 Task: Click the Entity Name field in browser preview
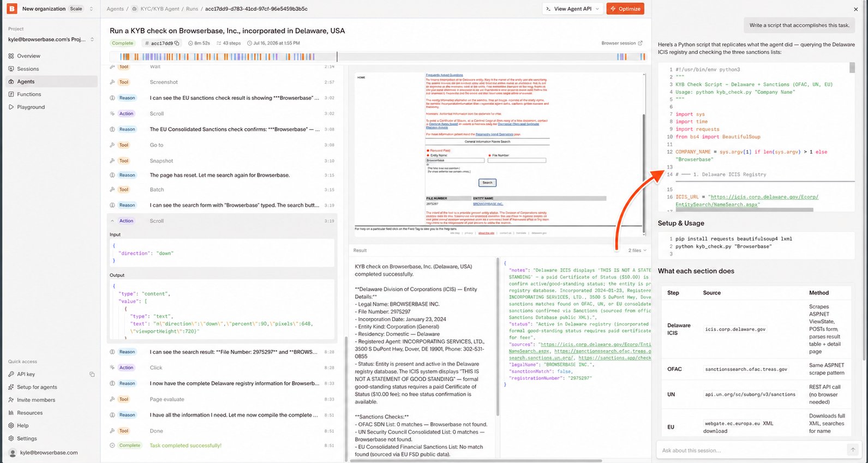click(x=455, y=160)
